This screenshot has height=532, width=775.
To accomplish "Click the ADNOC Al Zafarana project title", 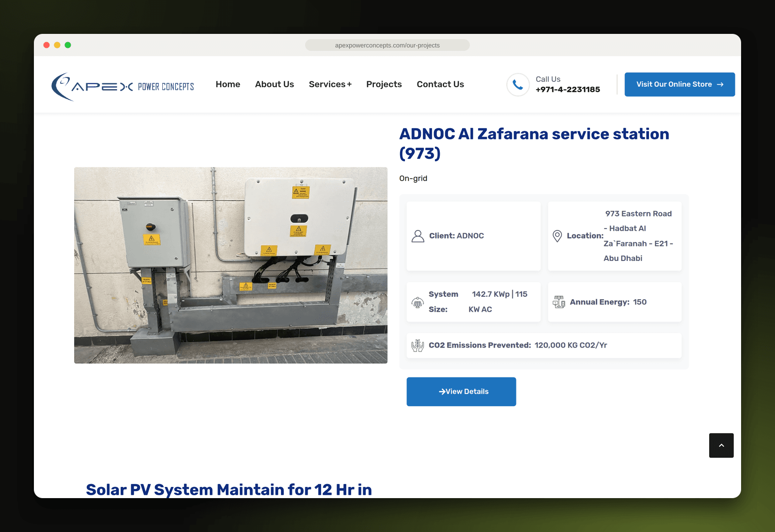I will (x=534, y=143).
